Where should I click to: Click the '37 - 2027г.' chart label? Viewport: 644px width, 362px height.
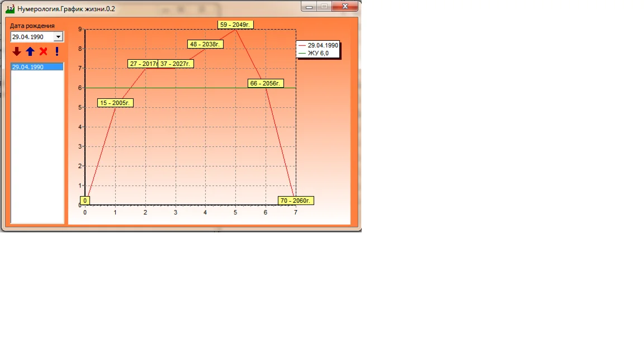pyautogui.click(x=176, y=64)
